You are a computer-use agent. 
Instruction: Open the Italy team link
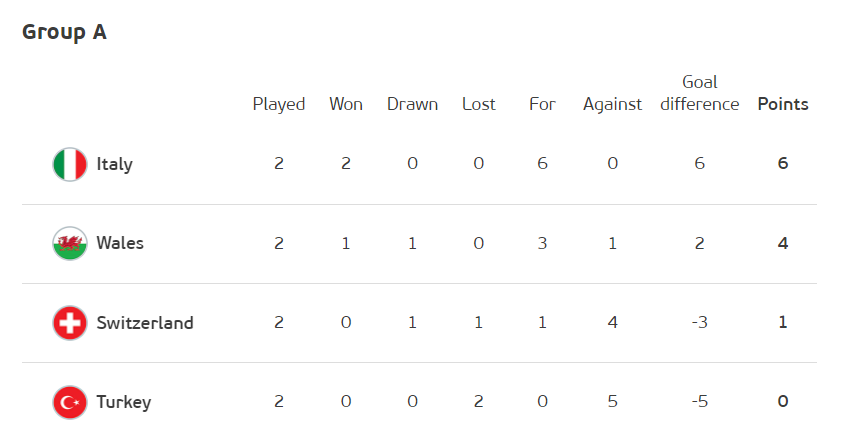pos(114,164)
